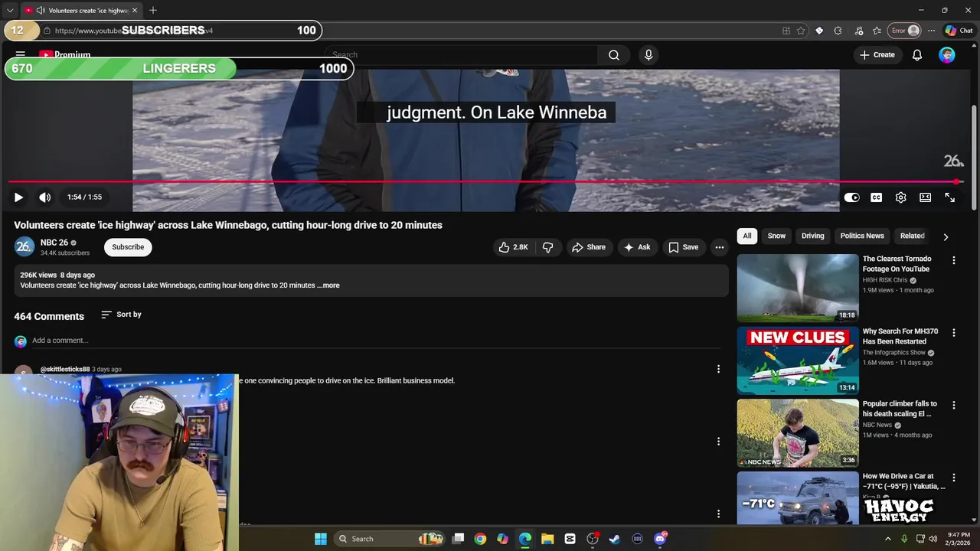The image size is (980, 551).
Task: Open the Copilot Chat sidebar
Action: point(959,31)
